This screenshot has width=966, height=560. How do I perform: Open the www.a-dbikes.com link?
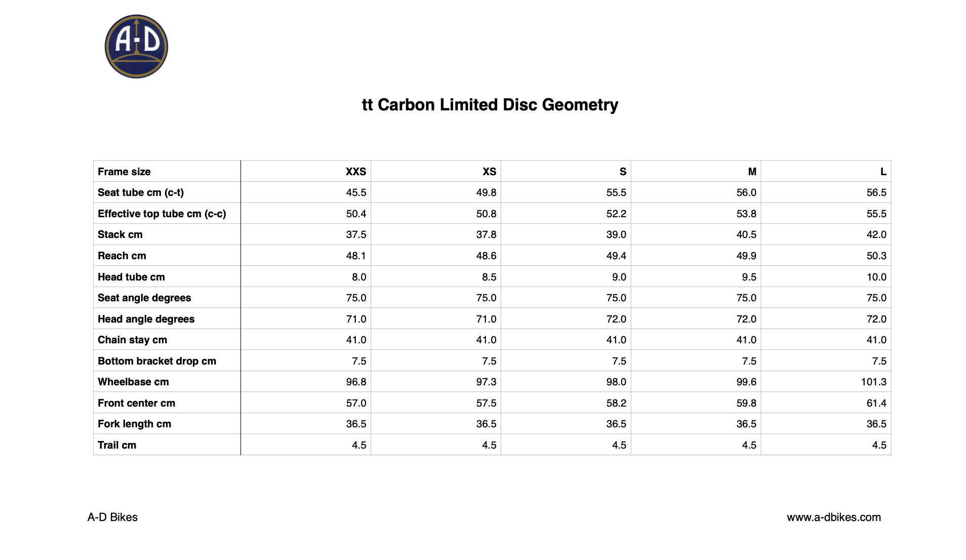(x=833, y=517)
